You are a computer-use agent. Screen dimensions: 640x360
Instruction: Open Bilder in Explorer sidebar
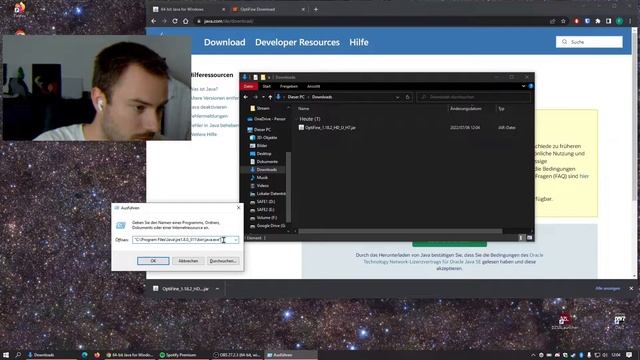[x=262, y=145]
